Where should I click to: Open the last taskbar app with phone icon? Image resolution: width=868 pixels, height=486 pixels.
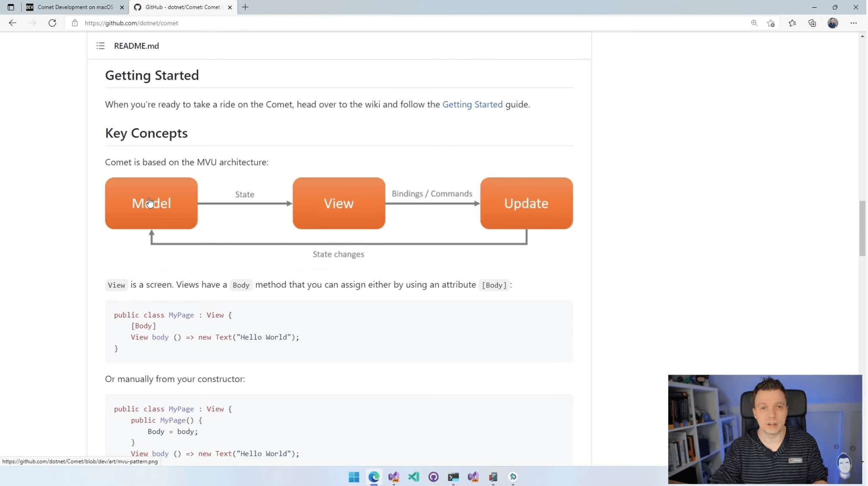[513, 477]
